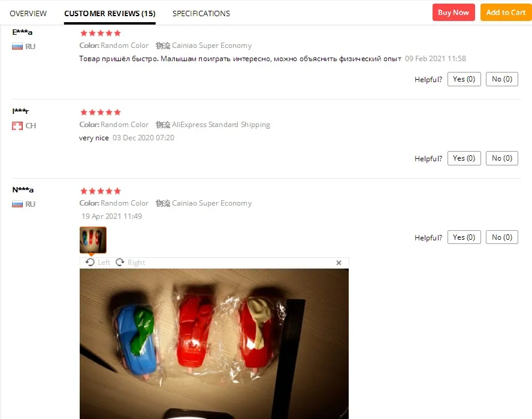
Task: Vote No on the 'very nice' review
Action: point(502,158)
